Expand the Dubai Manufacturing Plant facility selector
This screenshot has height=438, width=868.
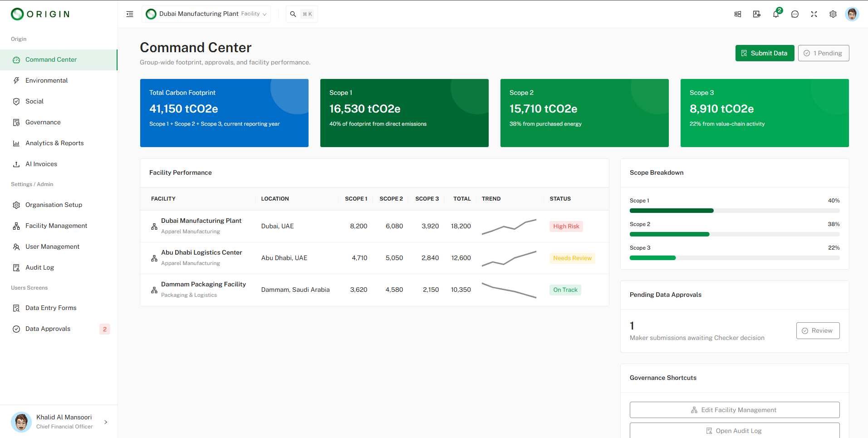[x=206, y=14]
